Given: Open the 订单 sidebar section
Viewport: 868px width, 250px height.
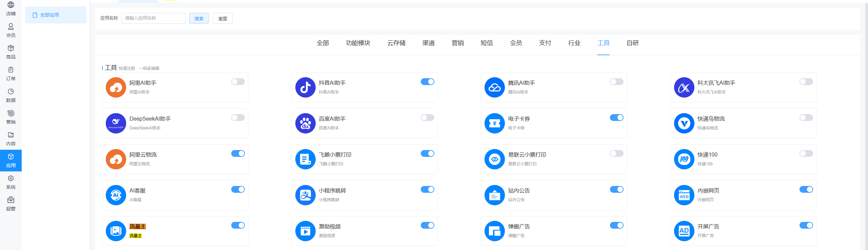Looking at the screenshot, I should pyautogui.click(x=11, y=74).
